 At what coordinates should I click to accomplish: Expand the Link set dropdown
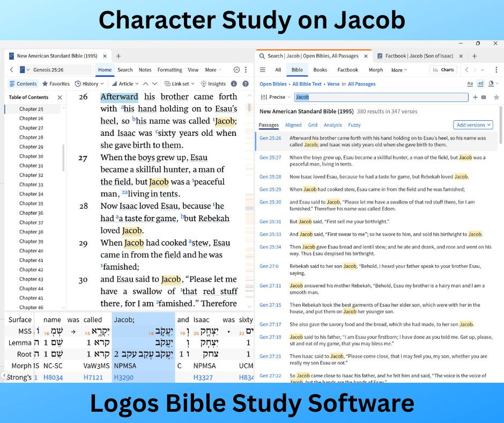pos(180,84)
